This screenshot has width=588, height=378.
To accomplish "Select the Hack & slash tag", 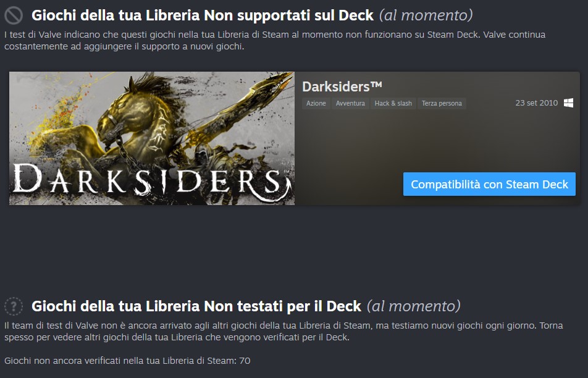I will click(x=393, y=104).
